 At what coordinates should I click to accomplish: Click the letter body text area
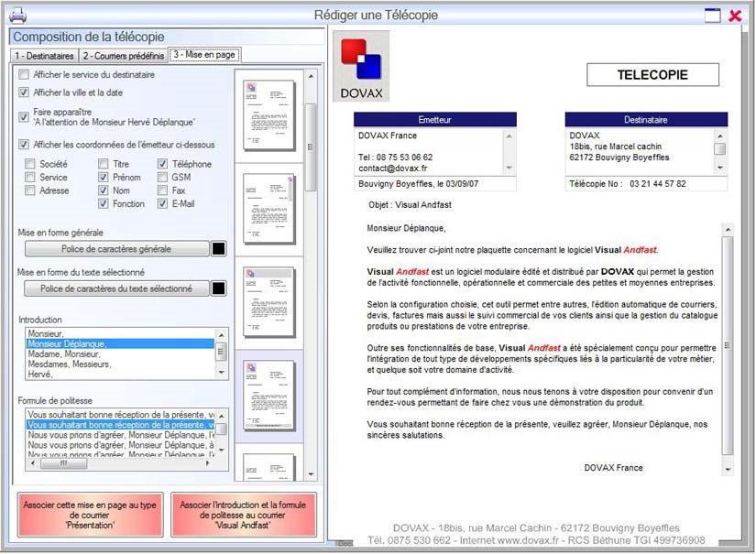tap(542, 348)
